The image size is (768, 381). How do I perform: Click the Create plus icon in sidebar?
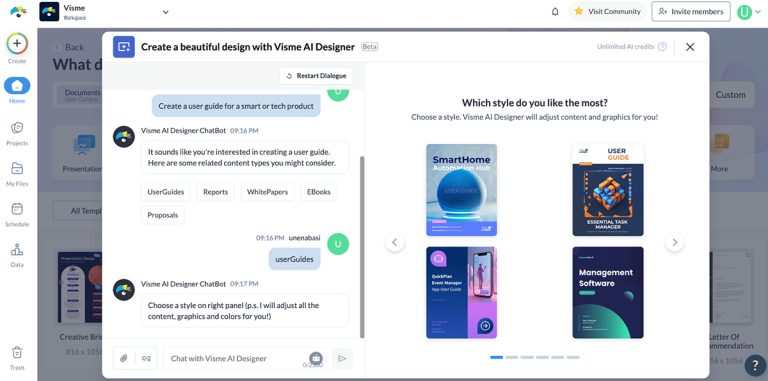tap(17, 44)
